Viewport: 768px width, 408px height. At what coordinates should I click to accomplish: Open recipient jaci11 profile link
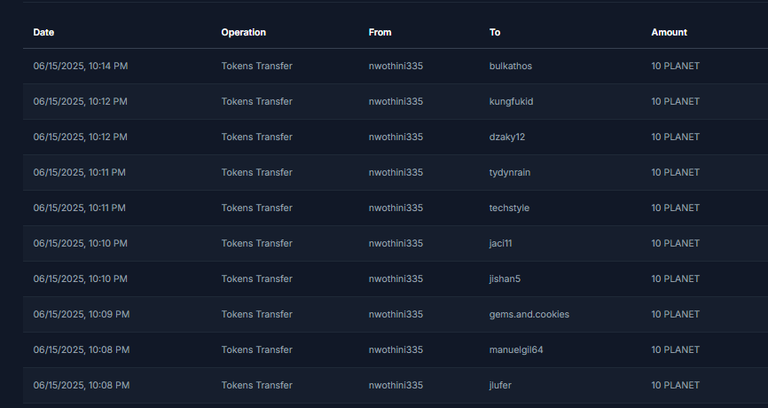[501, 243]
